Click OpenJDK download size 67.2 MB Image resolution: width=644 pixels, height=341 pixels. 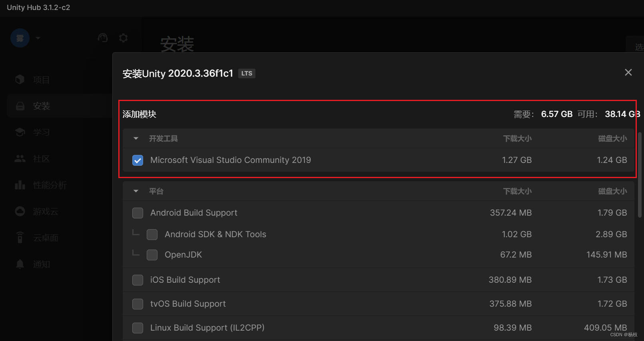516,255
